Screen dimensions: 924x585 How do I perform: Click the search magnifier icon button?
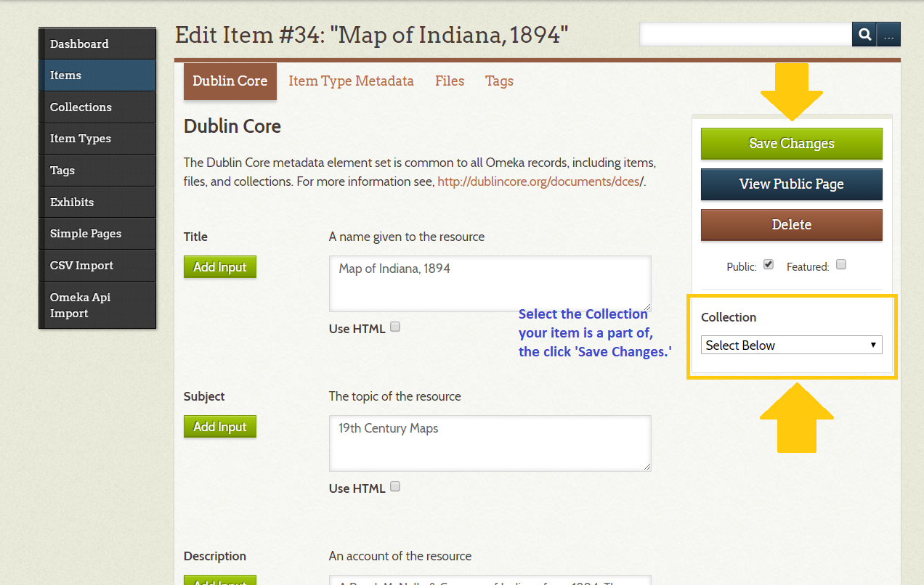coord(864,34)
